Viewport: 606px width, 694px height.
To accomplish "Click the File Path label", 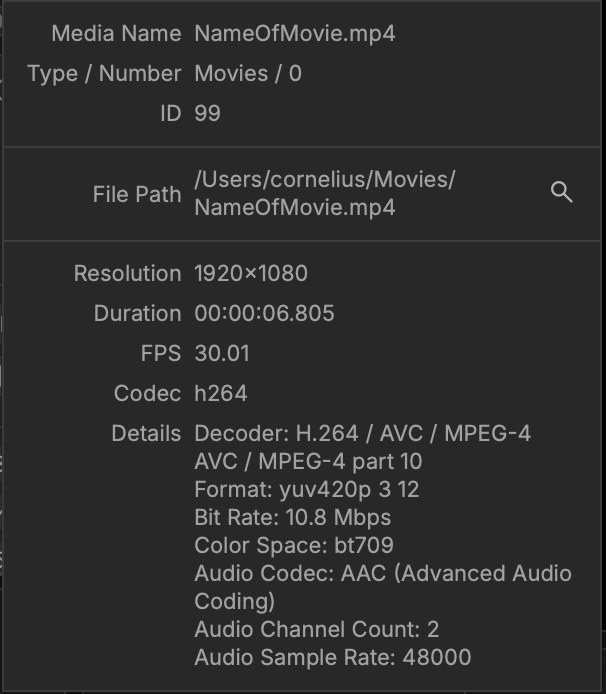I will pos(137,194).
